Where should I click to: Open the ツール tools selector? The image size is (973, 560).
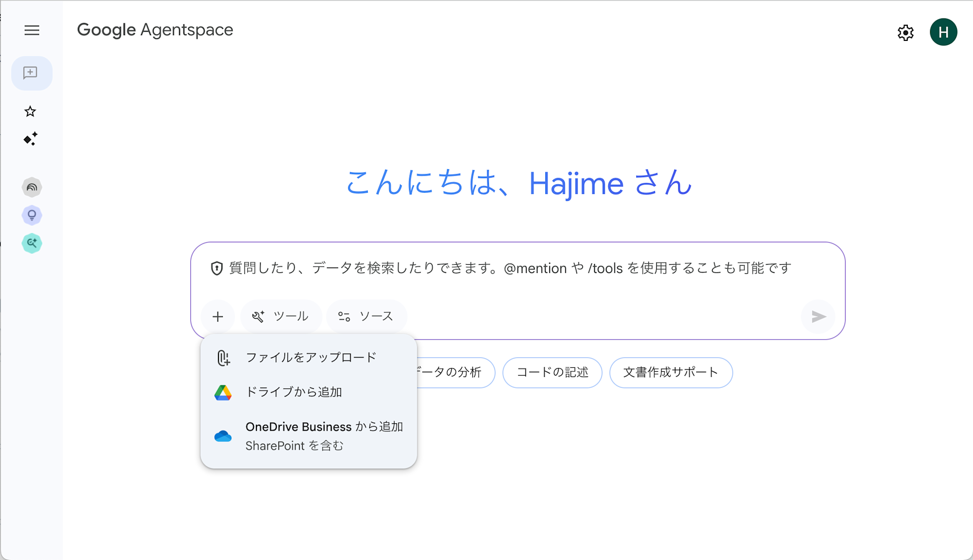click(281, 317)
